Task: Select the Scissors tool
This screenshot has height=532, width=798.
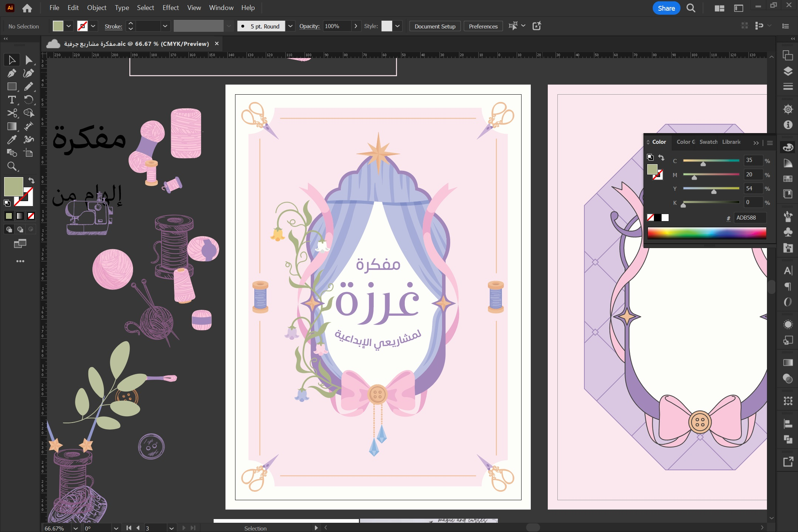Action: (11, 113)
